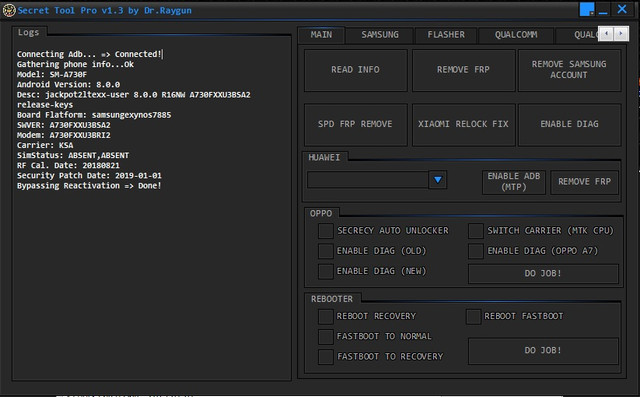
Task: Open the MAIN tab
Action: click(x=321, y=35)
